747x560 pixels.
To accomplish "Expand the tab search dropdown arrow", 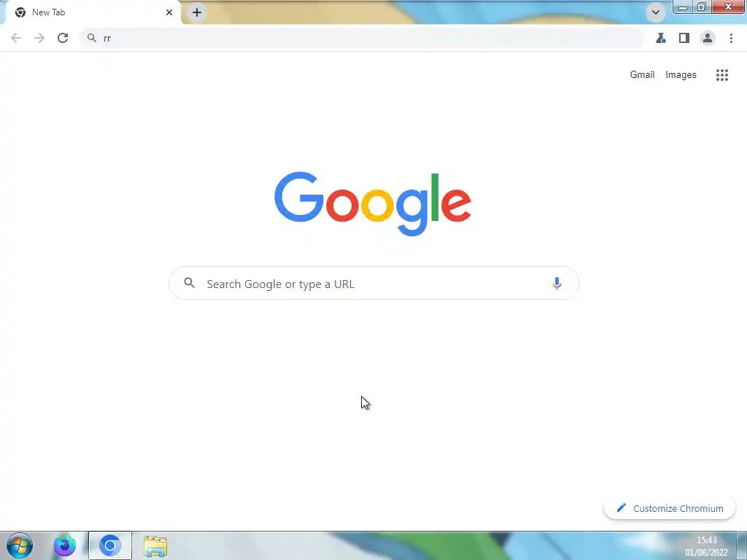I will pyautogui.click(x=656, y=12).
